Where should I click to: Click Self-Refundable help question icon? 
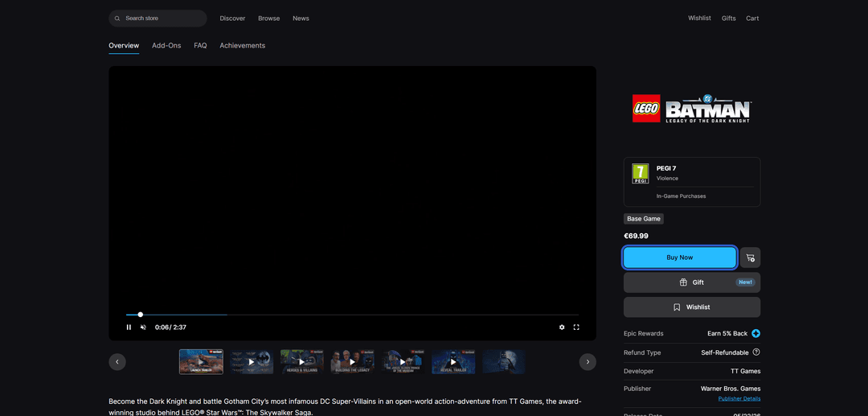(x=757, y=352)
